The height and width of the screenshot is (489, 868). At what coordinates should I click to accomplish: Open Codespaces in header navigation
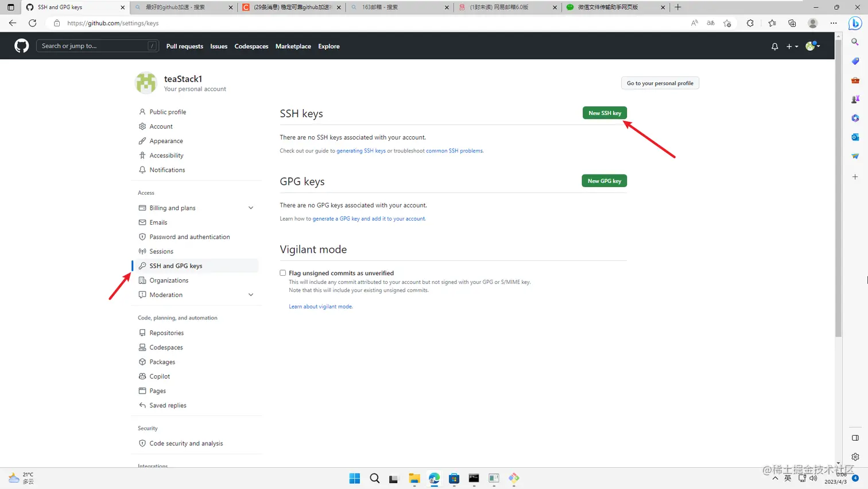click(x=251, y=47)
